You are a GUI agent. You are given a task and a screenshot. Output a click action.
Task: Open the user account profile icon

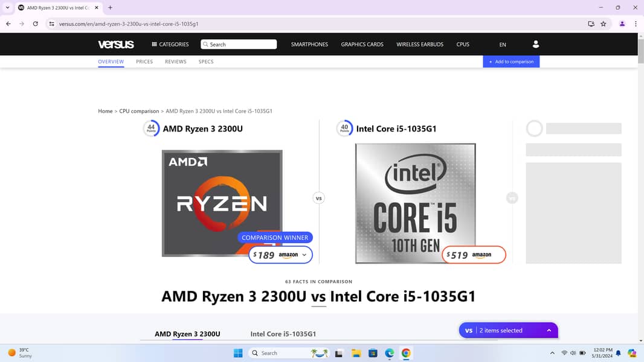tap(535, 44)
